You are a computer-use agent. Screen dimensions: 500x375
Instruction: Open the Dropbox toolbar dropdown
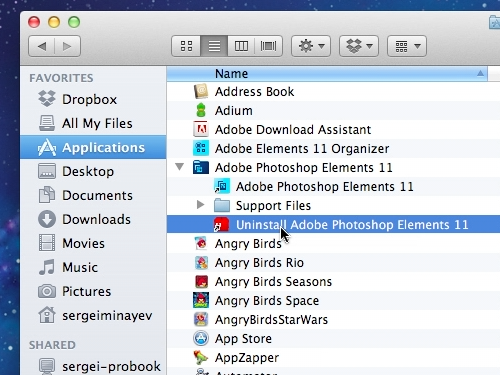[x=359, y=46]
